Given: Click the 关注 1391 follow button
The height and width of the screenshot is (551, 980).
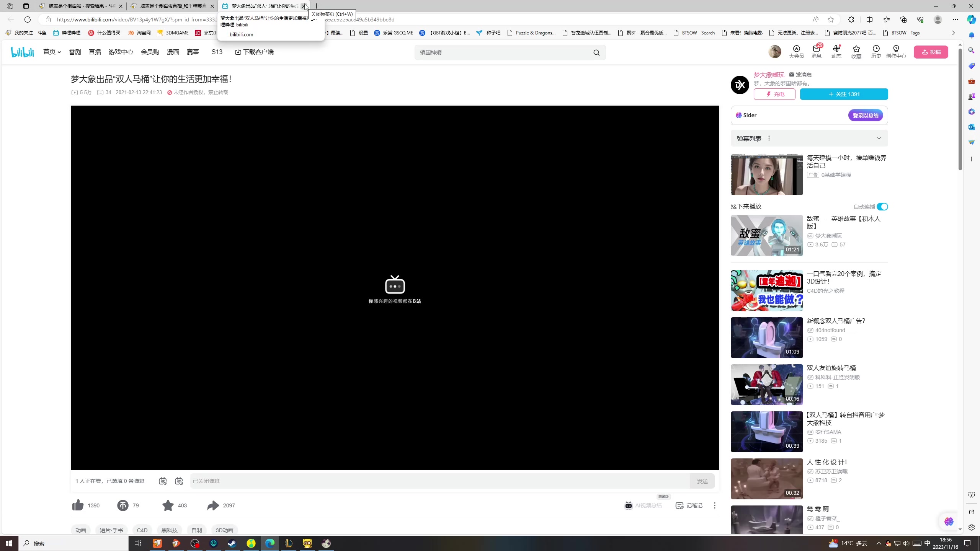Looking at the screenshot, I should point(844,94).
